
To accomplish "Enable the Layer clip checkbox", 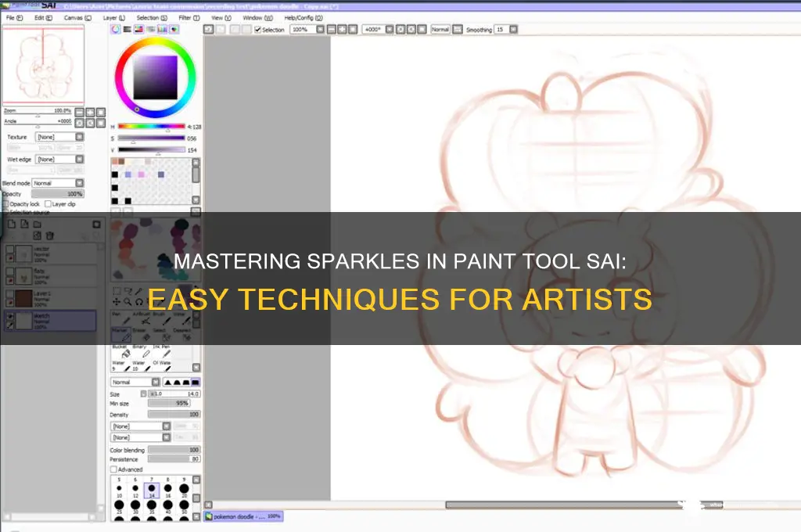I will (x=48, y=204).
